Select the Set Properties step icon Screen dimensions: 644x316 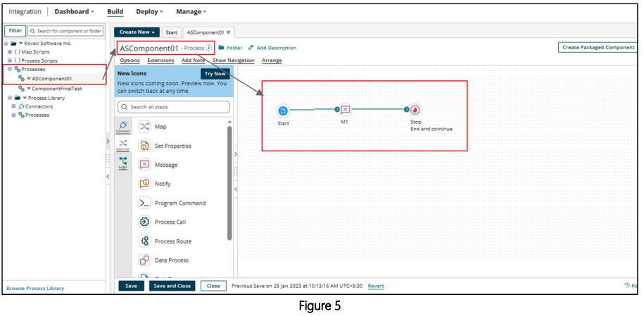[x=144, y=146]
